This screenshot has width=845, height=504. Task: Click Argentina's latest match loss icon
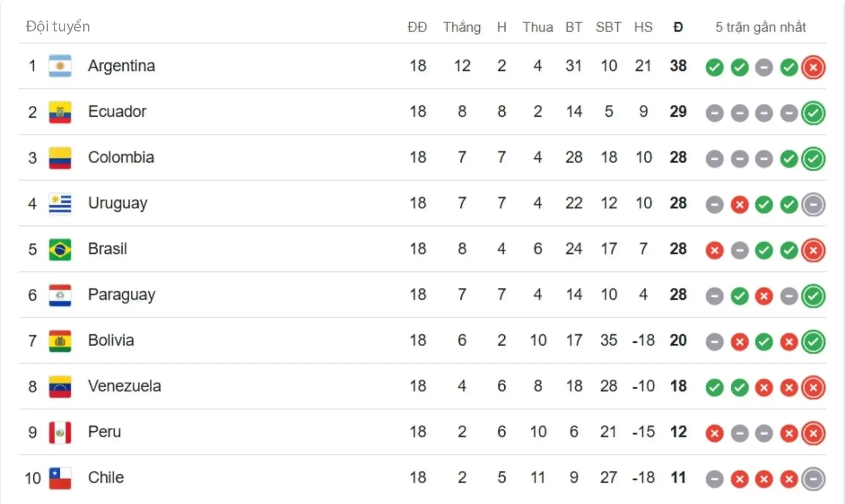point(813,67)
